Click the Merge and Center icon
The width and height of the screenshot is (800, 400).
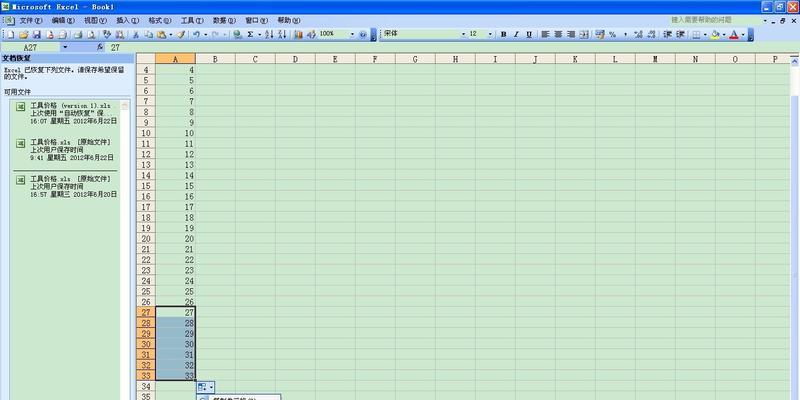point(583,34)
